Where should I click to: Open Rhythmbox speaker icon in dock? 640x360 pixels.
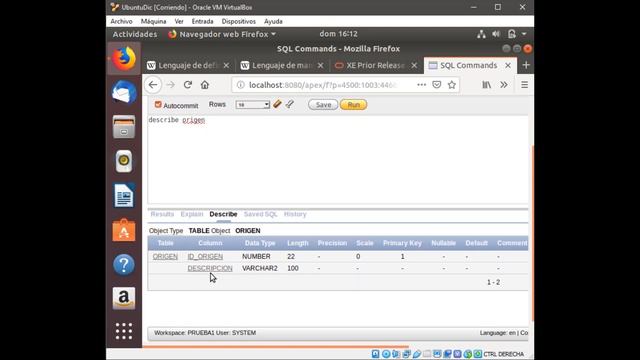click(124, 161)
